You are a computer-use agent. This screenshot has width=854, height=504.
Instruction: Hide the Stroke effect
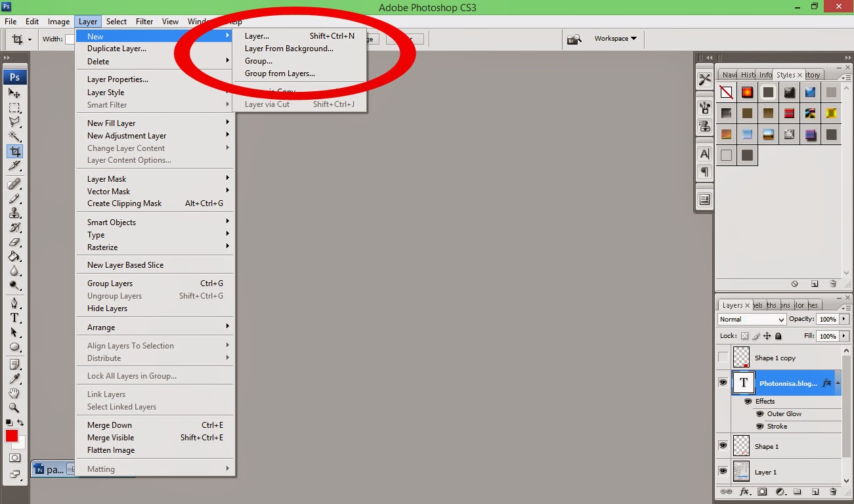click(759, 427)
